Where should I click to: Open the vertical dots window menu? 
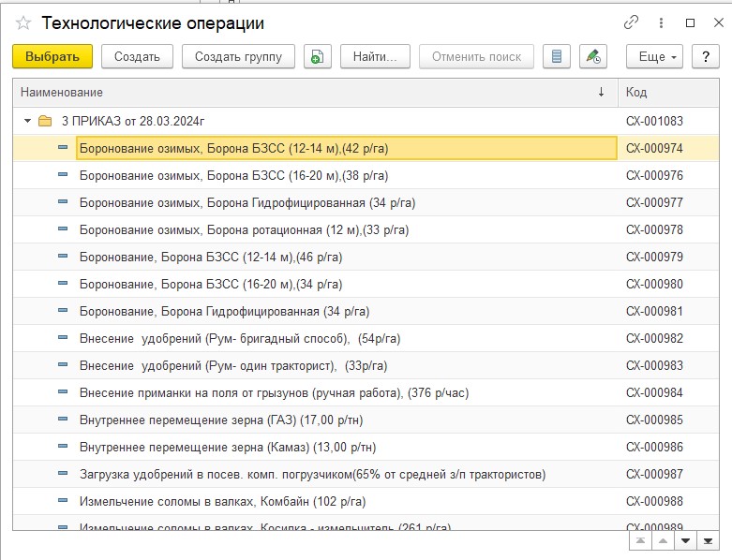pyautogui.click(x=661, y=22)
